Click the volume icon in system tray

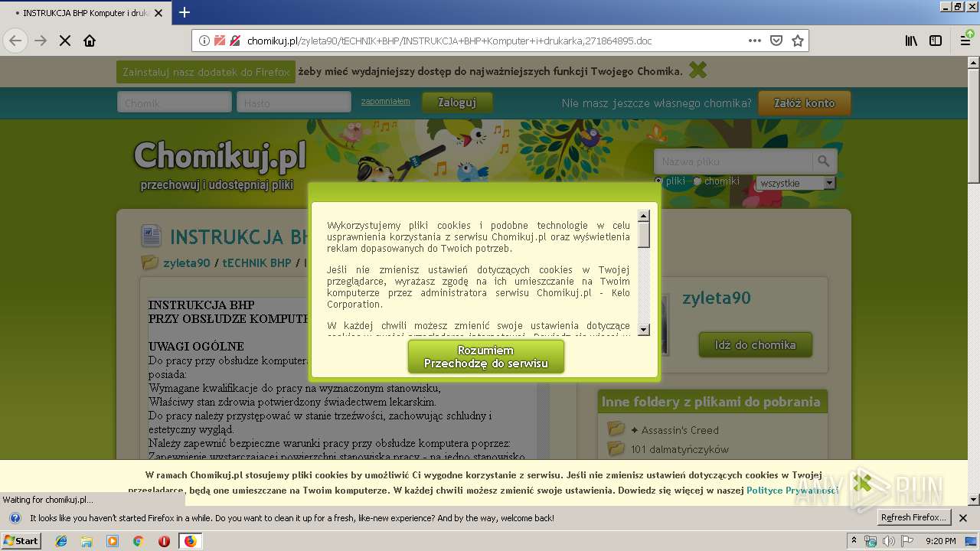887,541
